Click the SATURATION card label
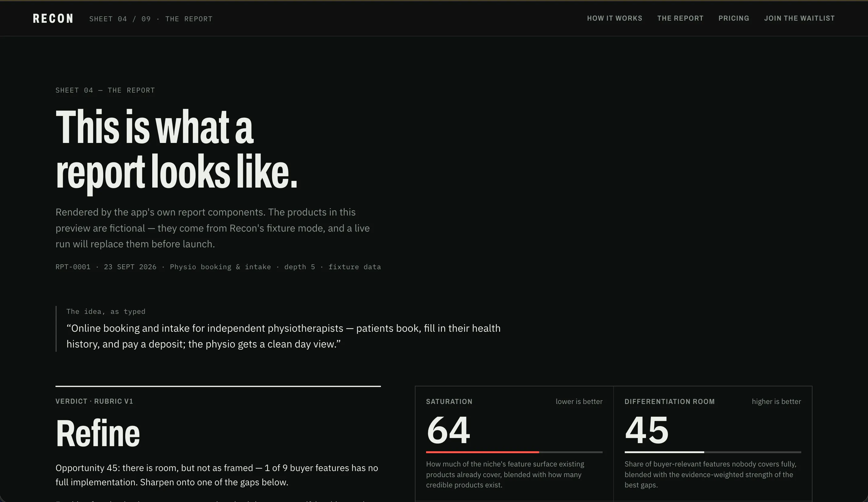The width and height of the screenshot is (868, 502). [x=449, y=402]
